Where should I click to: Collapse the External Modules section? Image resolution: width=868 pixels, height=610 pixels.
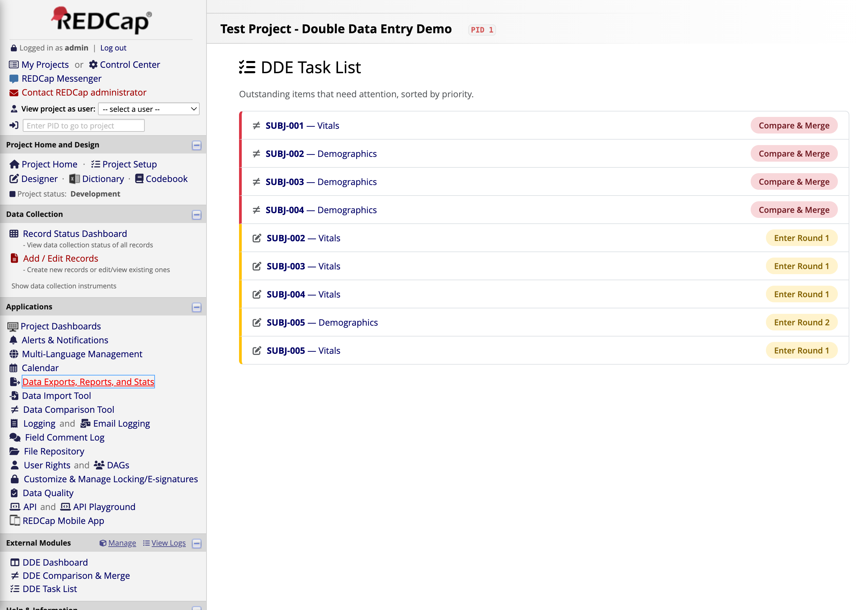[x=197, y=544]
